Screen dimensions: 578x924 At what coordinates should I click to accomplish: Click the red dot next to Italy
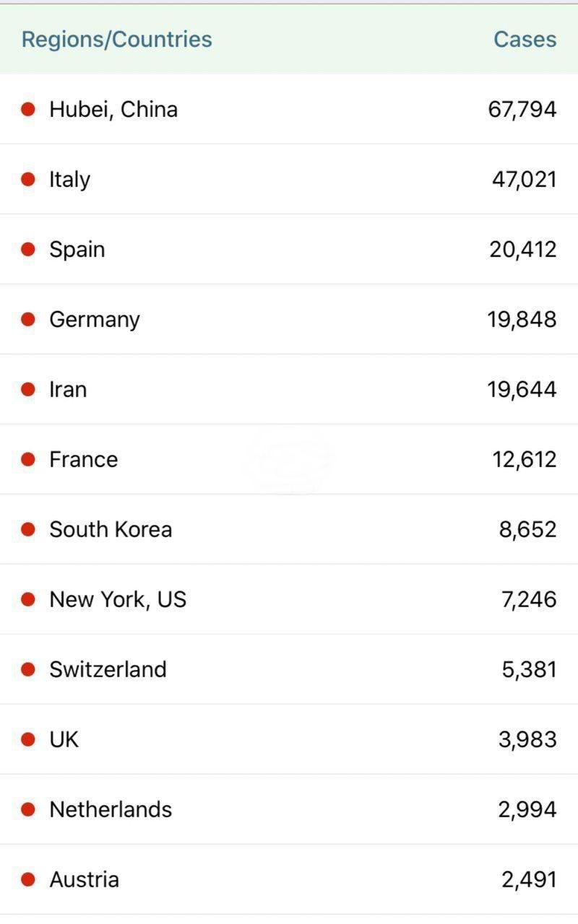click(28, 179)
